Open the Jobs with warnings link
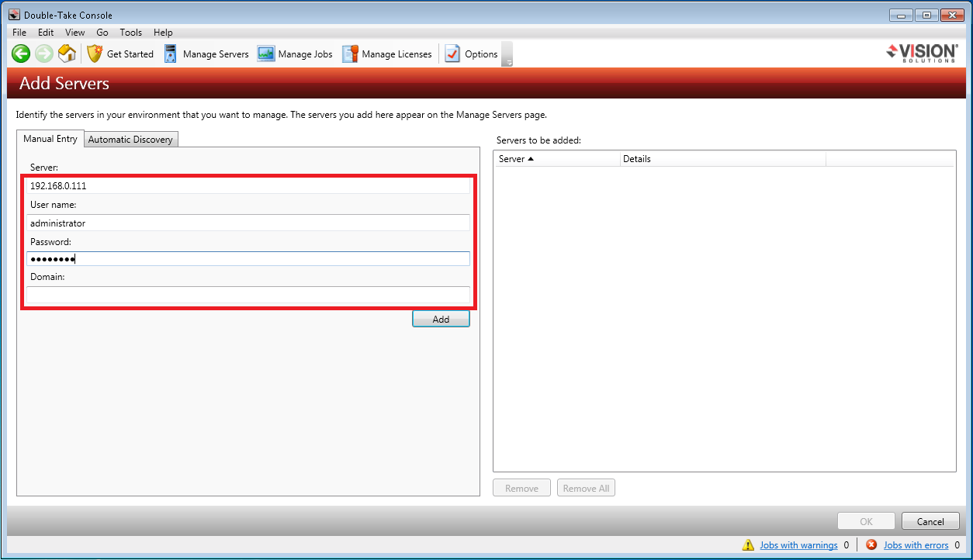 click(798, 545)
